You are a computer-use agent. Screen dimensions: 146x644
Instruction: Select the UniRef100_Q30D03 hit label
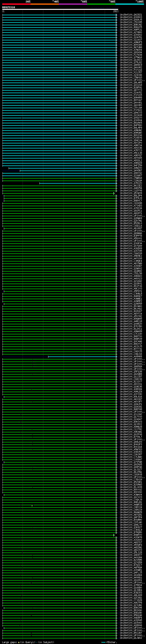pos(131,17)
